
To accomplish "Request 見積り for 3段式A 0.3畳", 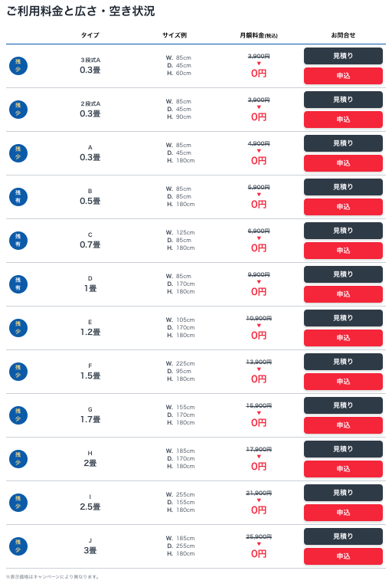I will [343, 56].
